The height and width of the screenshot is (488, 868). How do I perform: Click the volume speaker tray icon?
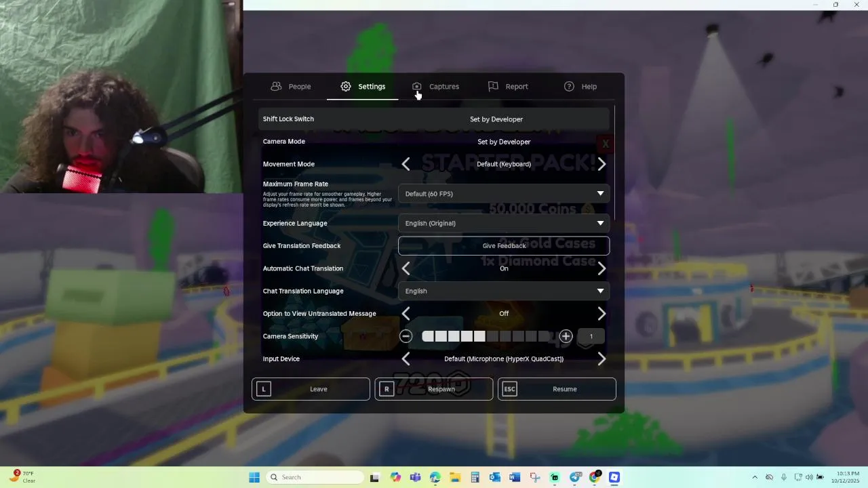click(x=809, y=477)
